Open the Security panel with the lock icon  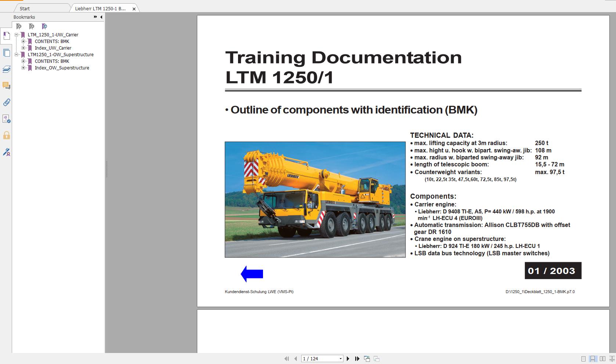[6, 136]
